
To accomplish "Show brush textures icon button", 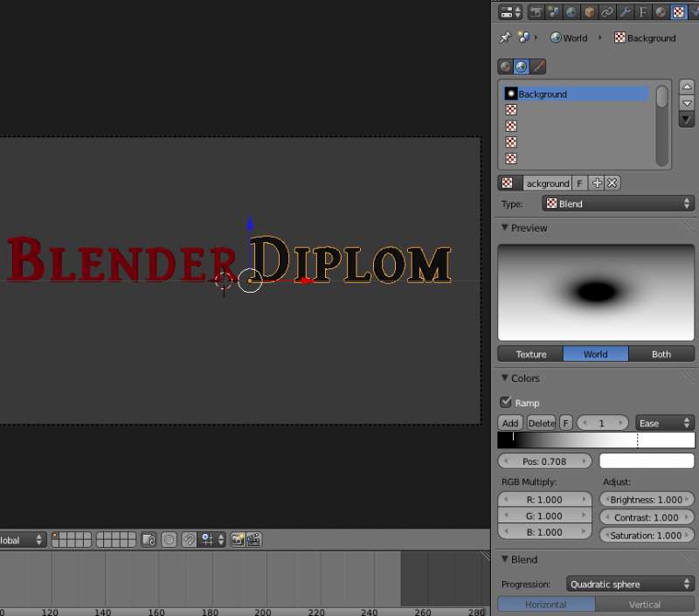I will (x=538, y=66).
